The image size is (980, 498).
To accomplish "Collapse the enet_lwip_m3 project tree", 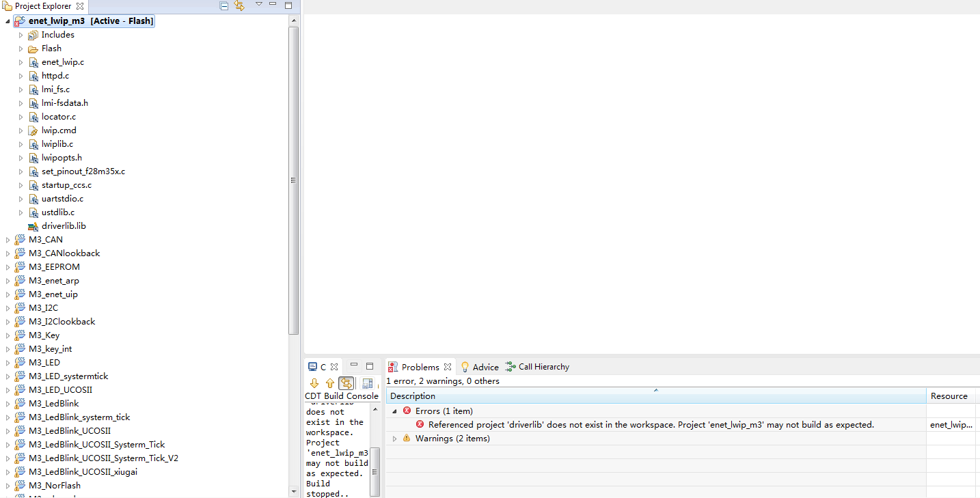I will click(8, 21).
